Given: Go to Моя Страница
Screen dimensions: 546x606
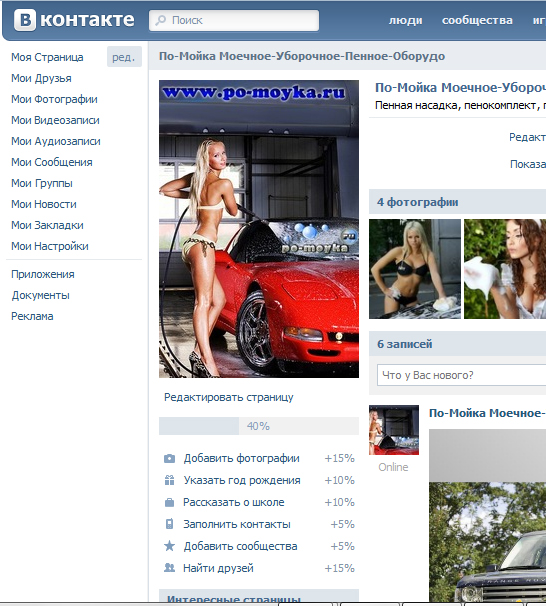Looking at the screenshot, I should coord(47,57).
